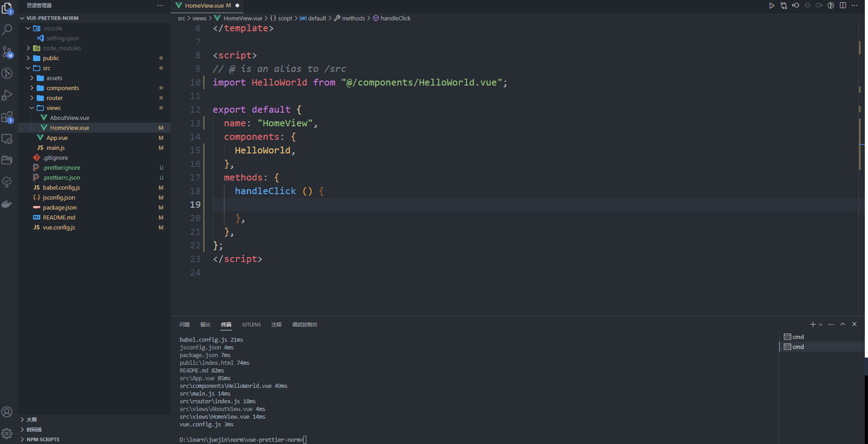Switch to the GITLENS panel tab
Screen dimensions: 868x444
(251, 325)
